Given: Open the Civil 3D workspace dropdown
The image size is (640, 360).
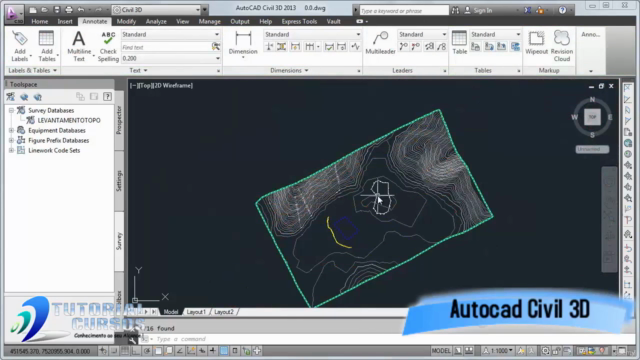Looking at the screenshot, I should pos(156,10).
